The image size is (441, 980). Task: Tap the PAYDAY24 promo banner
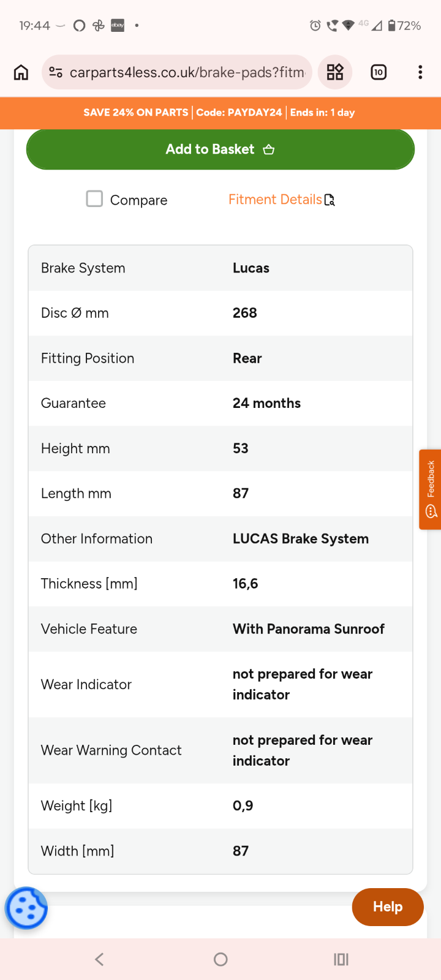221,113
